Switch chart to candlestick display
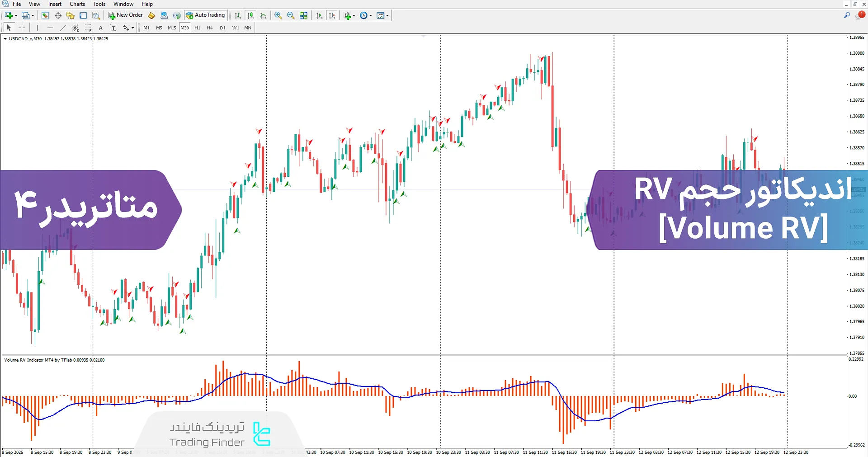 click(x=250, y=15)
